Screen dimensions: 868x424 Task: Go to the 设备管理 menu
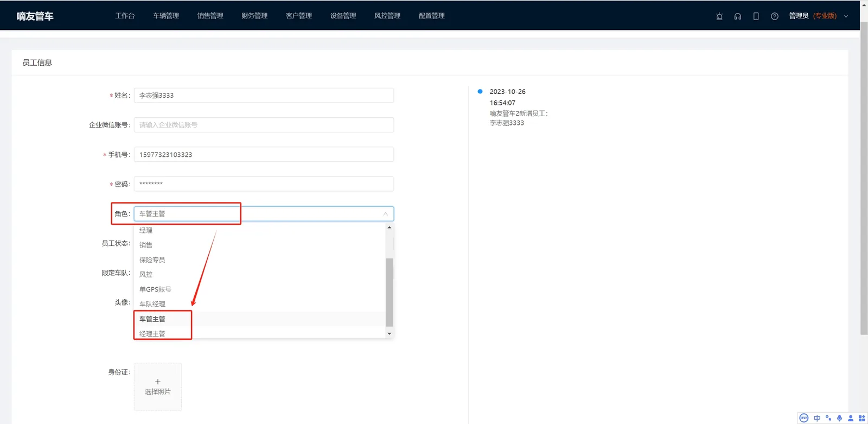click(x=343, y=16)
